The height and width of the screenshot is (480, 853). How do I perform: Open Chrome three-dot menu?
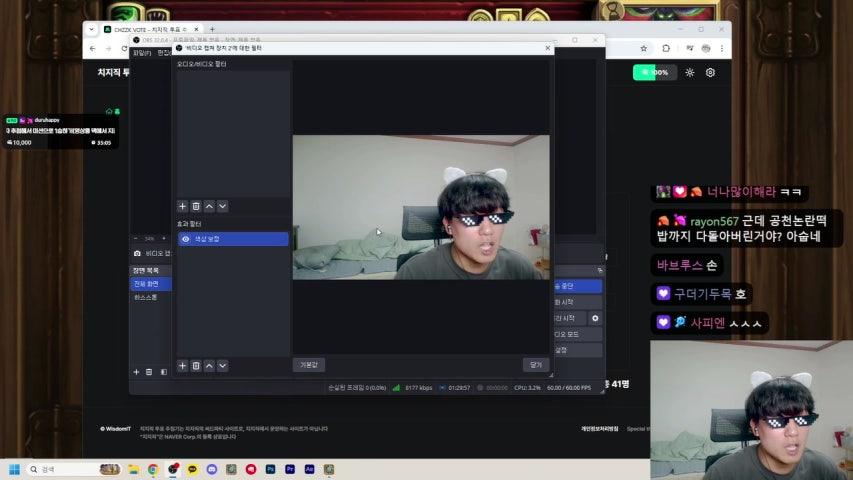coord(722,48)
